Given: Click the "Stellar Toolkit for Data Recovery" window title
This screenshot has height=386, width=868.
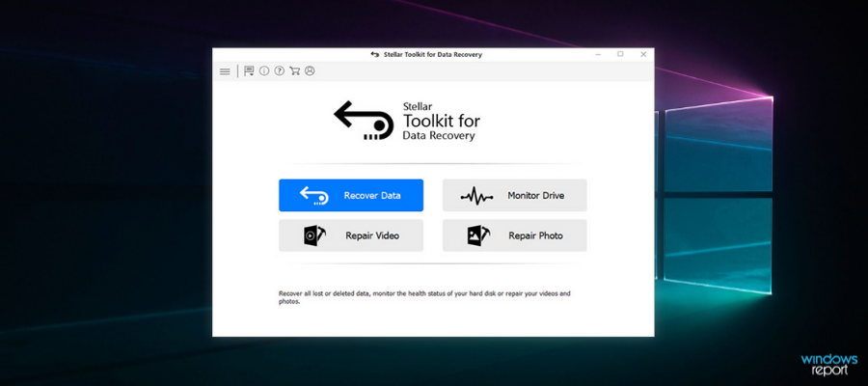Looking at the screenshot, I should pos(432,55).
